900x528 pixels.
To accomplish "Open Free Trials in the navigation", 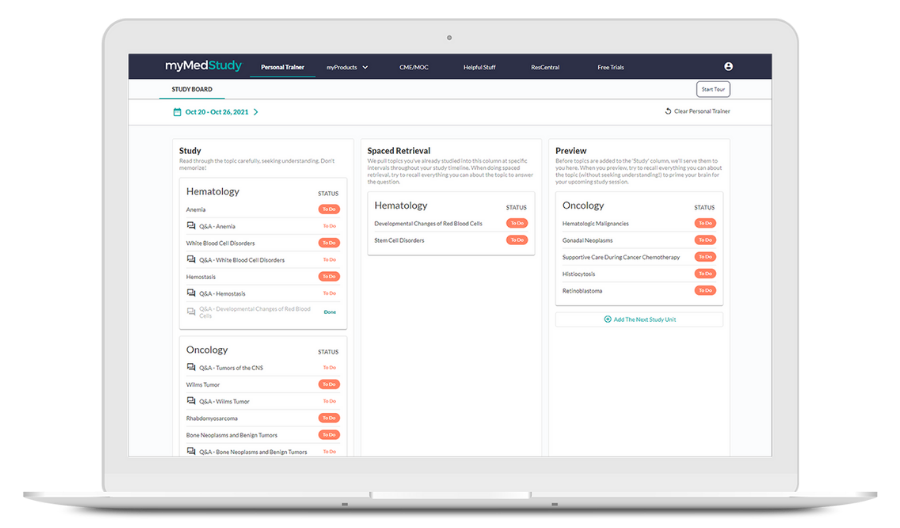I will click(x=611, y=67).
